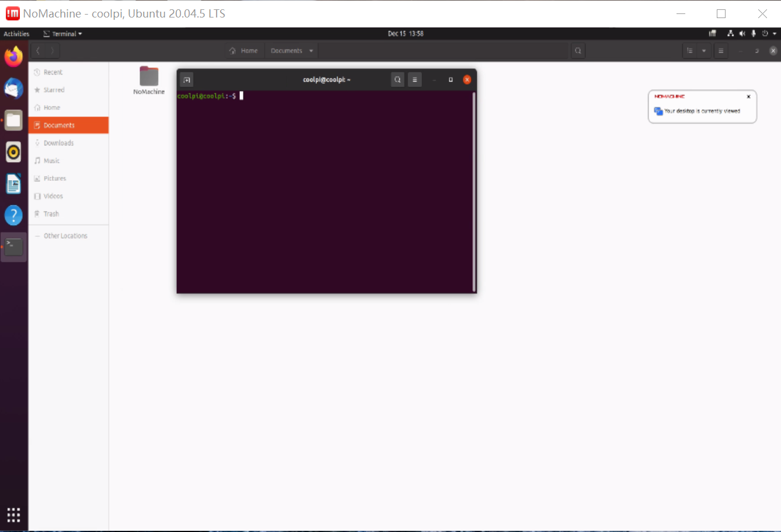Select Documents in the Files sidebar

coord(68,125)
